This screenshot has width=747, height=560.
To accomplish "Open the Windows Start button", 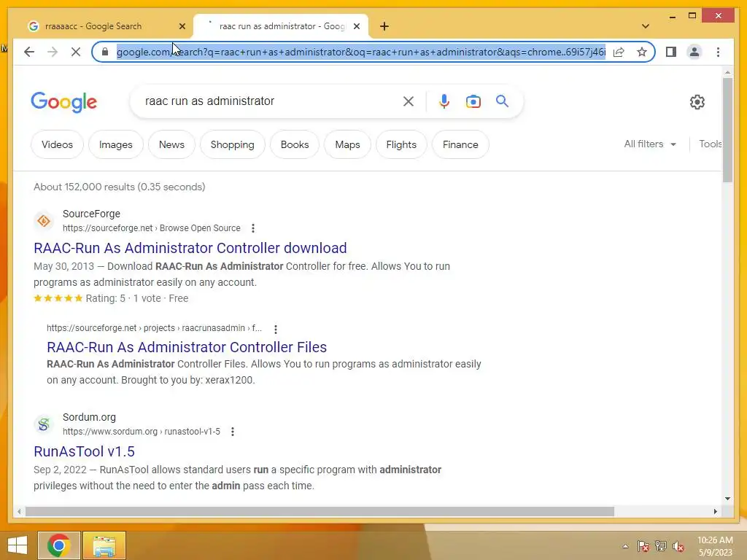I will (x=18, y=545).
